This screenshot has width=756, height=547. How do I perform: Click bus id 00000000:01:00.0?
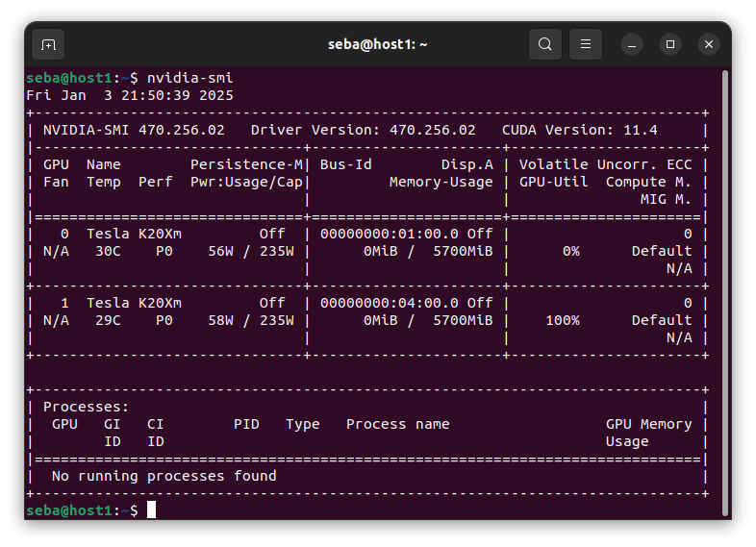point(390,235)
